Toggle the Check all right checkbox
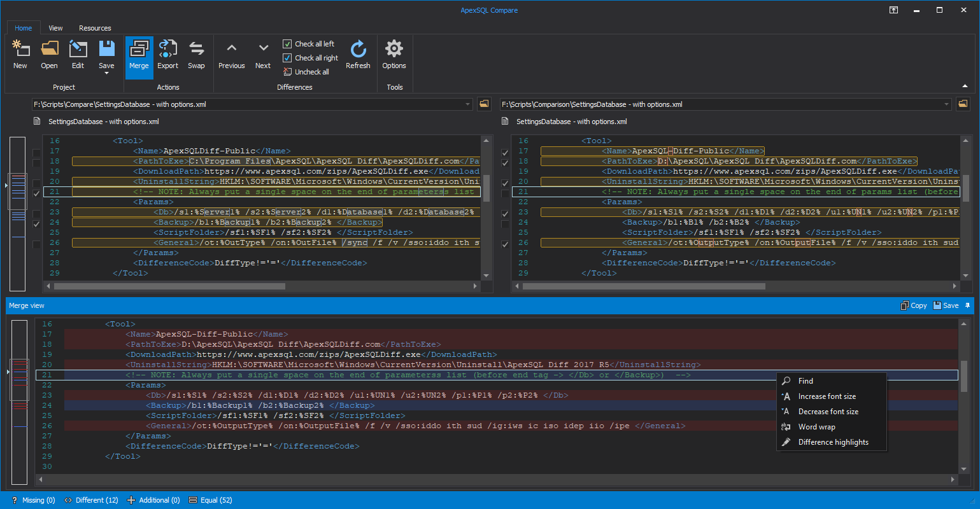This screenshot has height=509, width=980. (287, 58)
